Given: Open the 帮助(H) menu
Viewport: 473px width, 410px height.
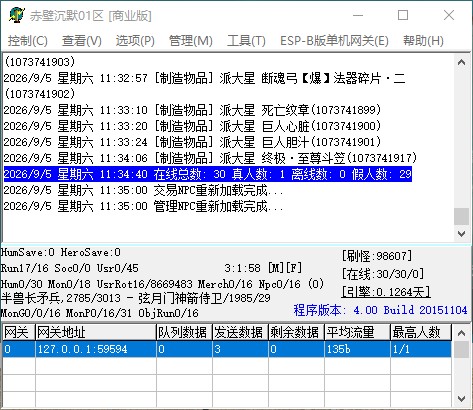Looking at the screenshot, I should [x=423, y=41].
